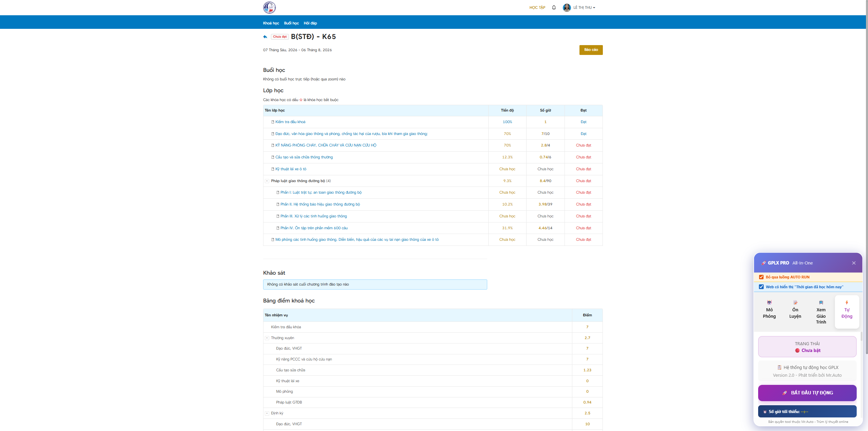868x431 pixels.
Task: Open the Khoá học menu item
Action: 271,23
